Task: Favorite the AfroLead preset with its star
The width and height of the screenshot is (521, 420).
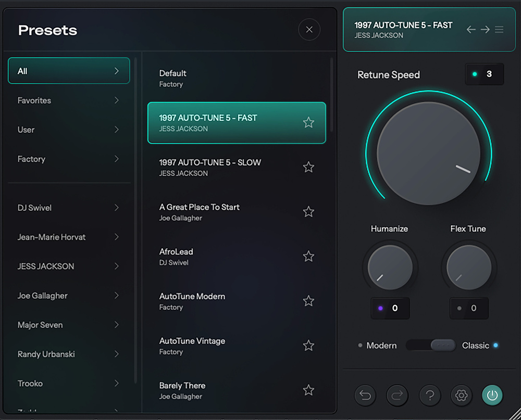Action: 308,256
